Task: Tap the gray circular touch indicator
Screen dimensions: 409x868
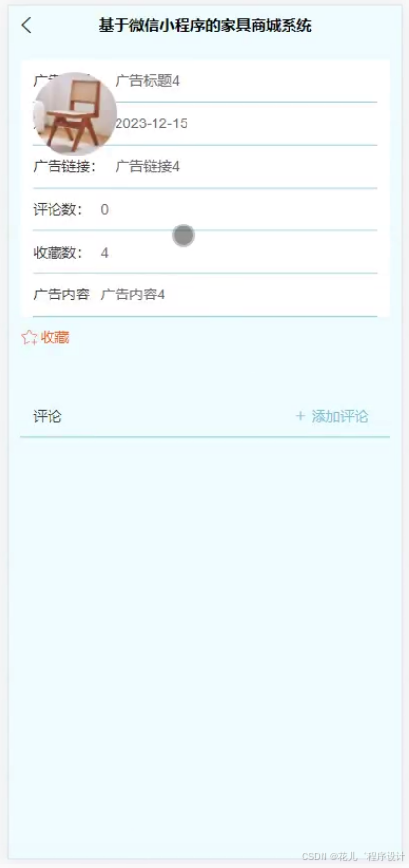Action: [184, 235]
